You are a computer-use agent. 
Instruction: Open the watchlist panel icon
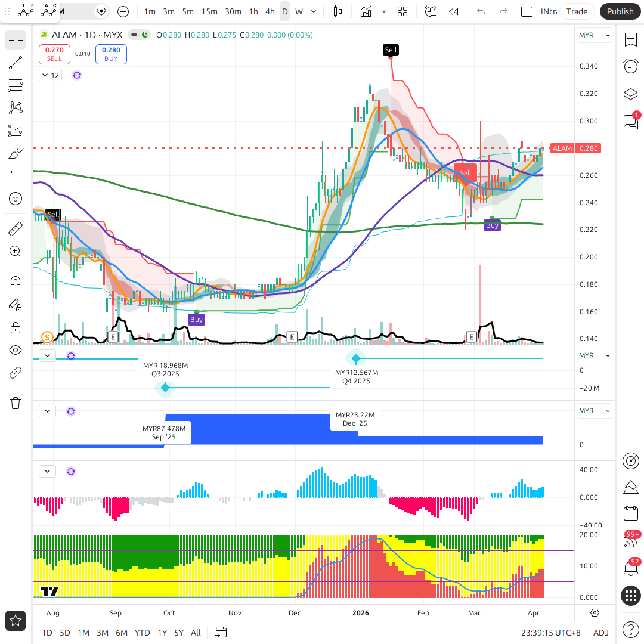coord(630,39)
